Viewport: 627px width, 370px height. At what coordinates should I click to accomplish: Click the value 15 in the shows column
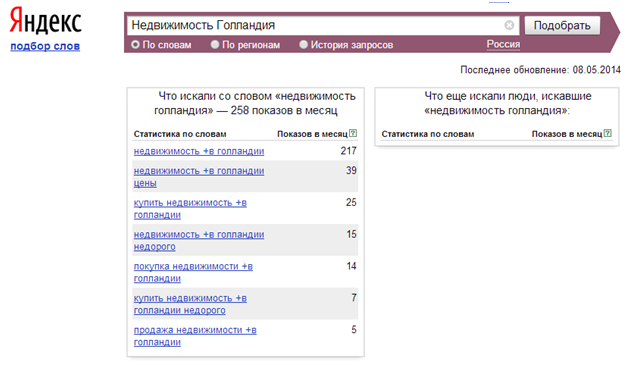[351, 234]
